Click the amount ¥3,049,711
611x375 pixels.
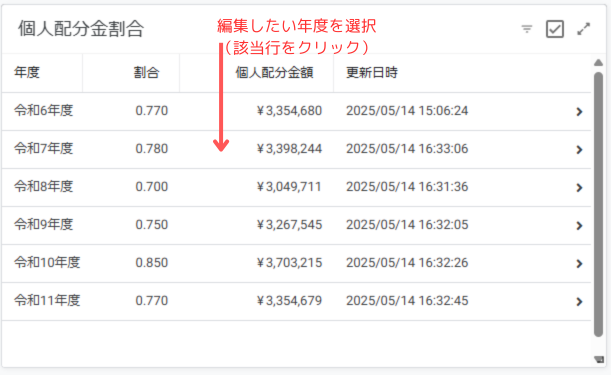pos(289,187)
